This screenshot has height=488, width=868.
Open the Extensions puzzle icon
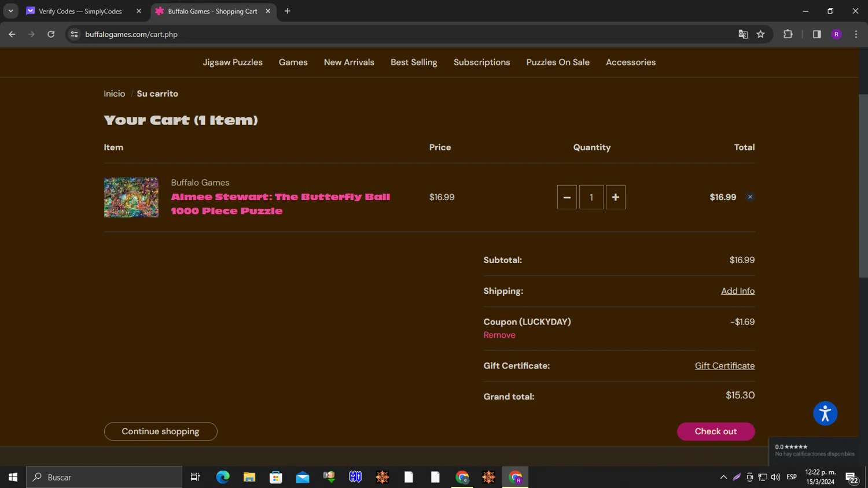pos(788,34)
